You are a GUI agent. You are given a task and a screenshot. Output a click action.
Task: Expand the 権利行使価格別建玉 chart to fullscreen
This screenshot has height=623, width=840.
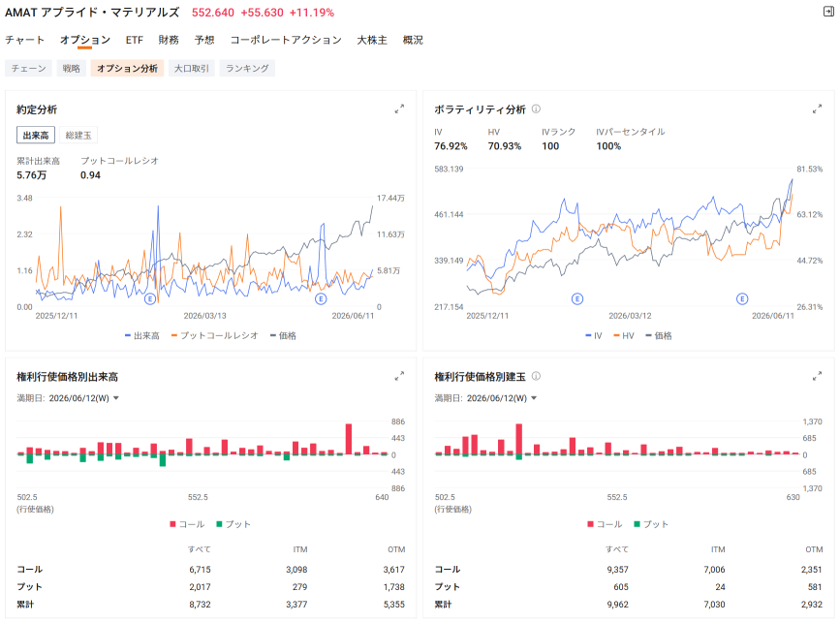pyautogui.click(x=817, y=376)
